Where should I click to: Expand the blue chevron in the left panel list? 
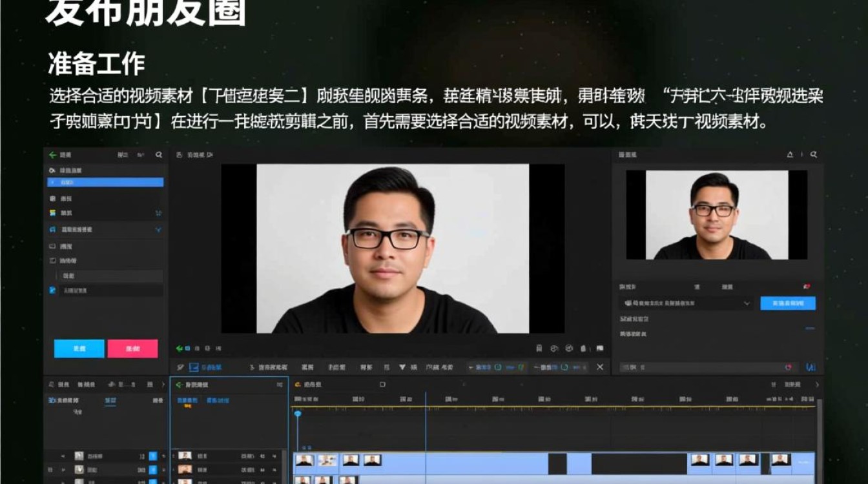pyautogui.click(x=158, y=230)
